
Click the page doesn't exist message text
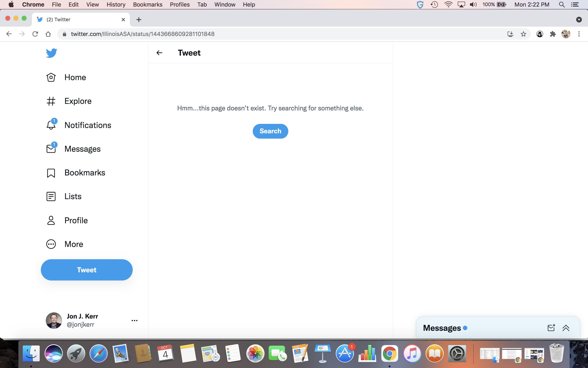click(270, 108)
